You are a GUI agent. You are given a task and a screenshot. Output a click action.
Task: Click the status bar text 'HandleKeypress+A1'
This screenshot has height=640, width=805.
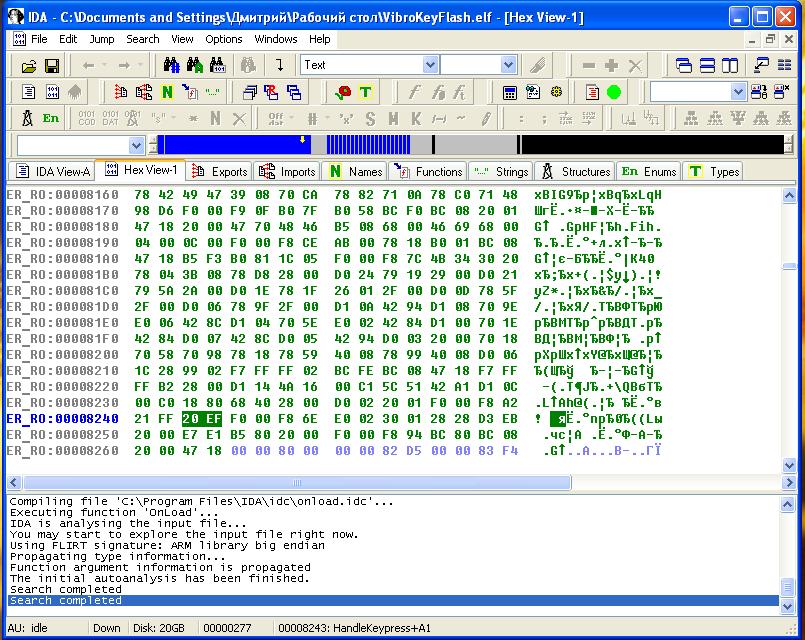382,628
